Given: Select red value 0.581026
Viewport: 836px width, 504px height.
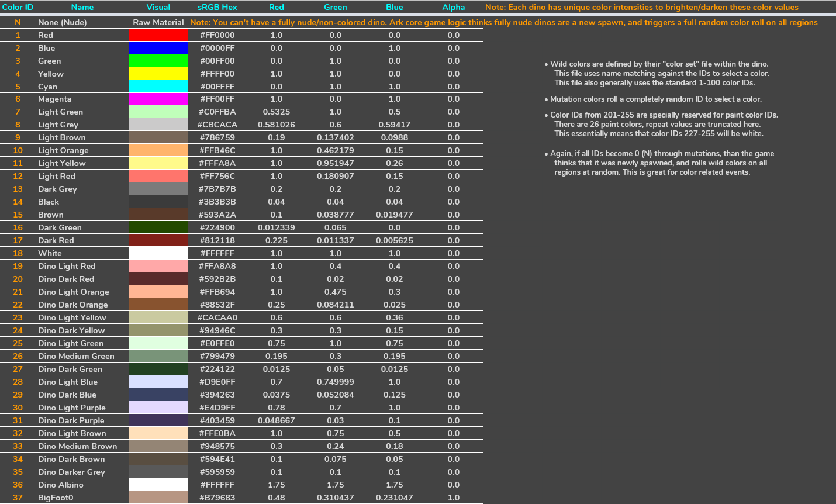Looking at the screenshot, I should [x=277, y=125].
